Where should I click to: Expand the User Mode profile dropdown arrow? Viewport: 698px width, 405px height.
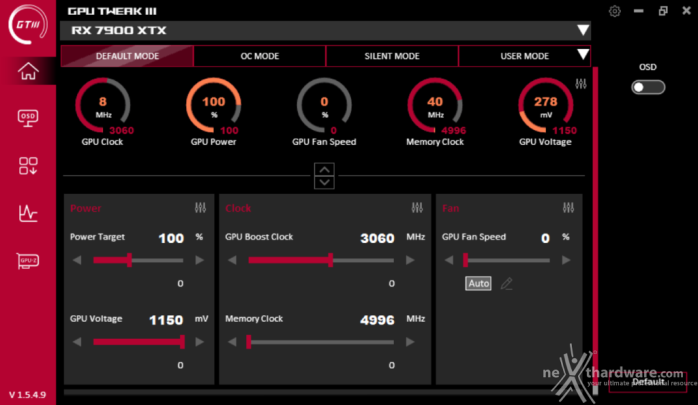point(583,55)
